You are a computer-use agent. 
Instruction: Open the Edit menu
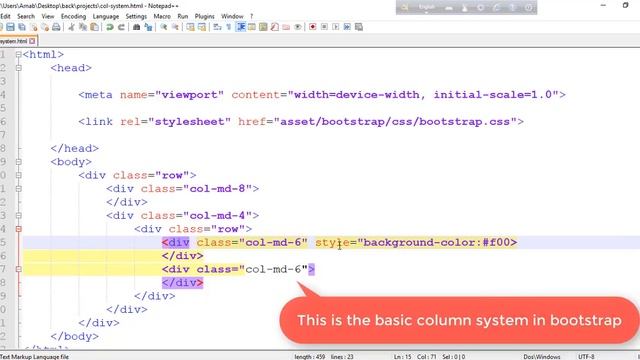(5, 16)
